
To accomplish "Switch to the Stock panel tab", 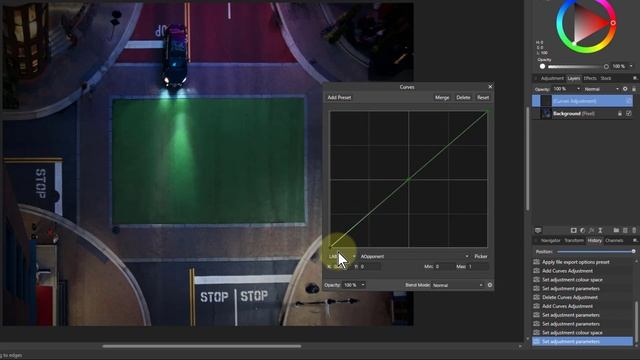I will click(606, 78).
